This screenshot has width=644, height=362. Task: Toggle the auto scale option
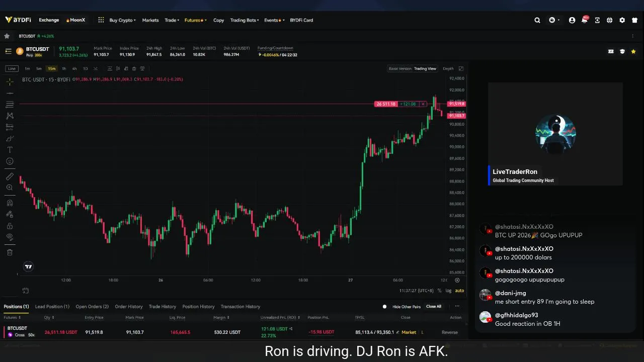click(x=459, y=291)
